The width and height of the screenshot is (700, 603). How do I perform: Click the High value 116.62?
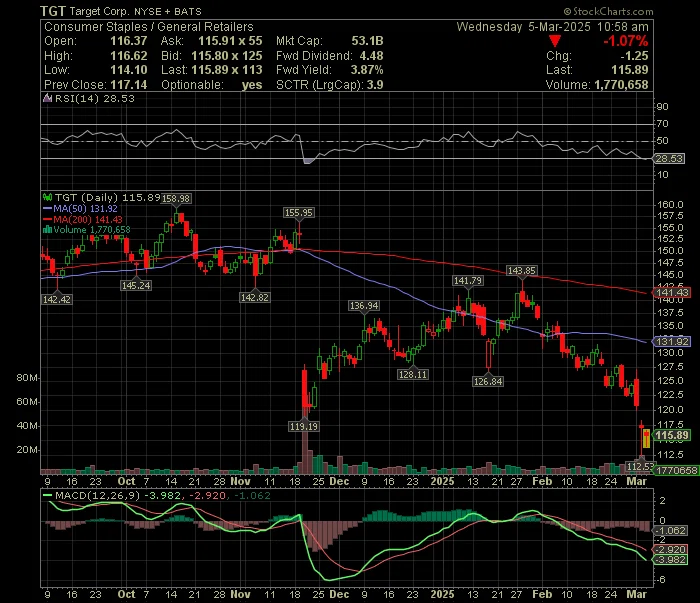click(x=129, y=56)
